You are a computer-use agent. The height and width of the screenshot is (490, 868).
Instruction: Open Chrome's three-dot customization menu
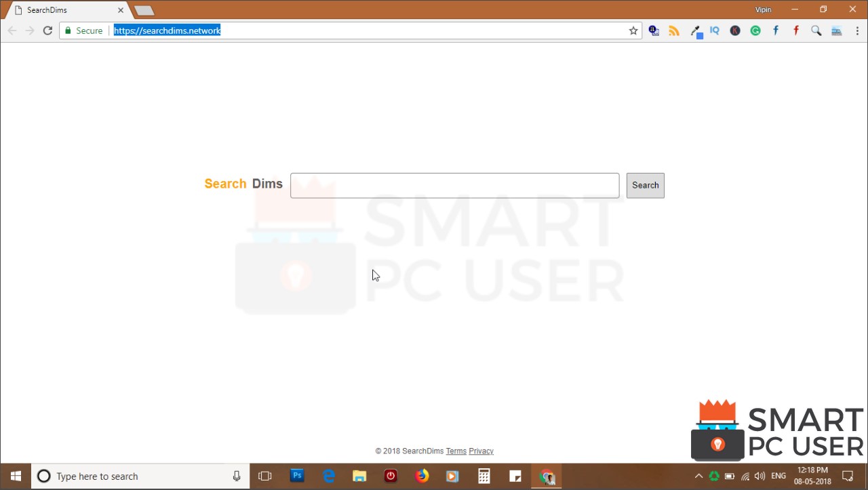[x=858, y=30]
